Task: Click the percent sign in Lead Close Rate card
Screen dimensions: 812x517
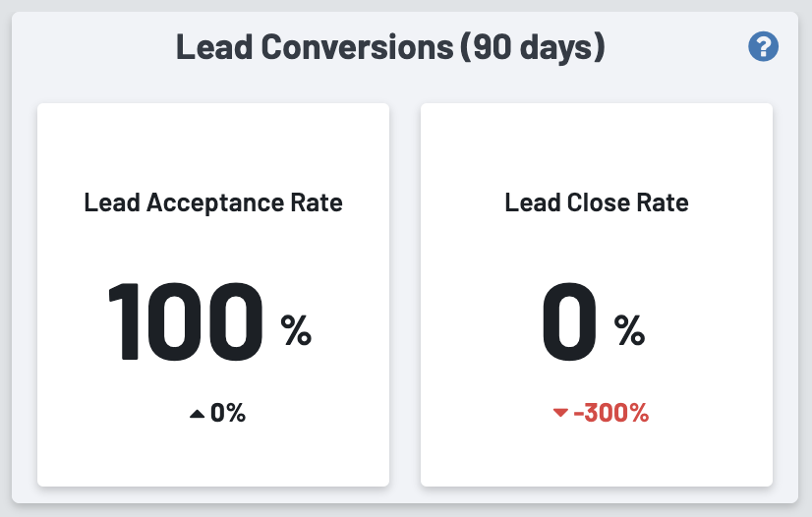Action: 629,331
